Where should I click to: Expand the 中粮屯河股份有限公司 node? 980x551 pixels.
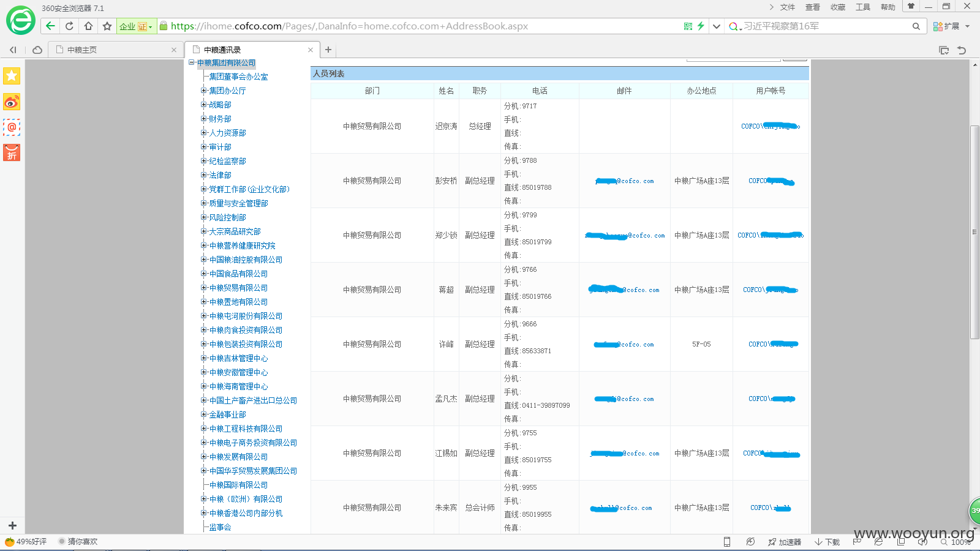coord(204,316)
